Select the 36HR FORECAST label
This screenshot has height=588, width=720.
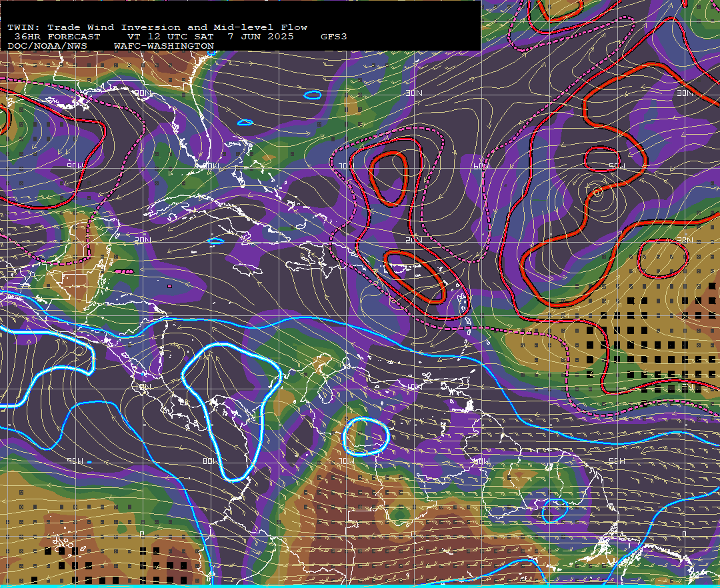tap(57, 37)
